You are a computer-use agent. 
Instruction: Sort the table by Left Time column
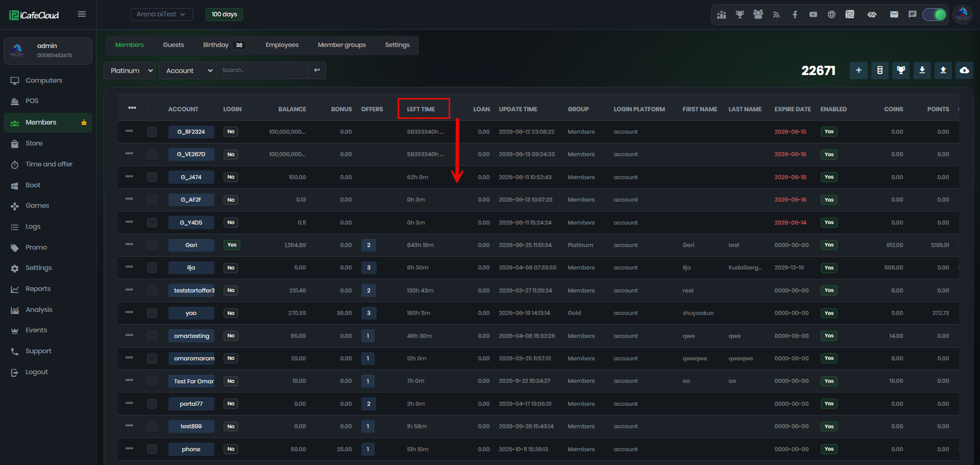pyautogui.click(x=421, y=109)
